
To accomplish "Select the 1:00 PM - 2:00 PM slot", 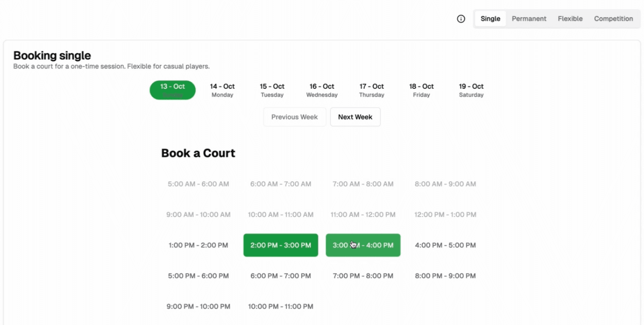I will click(x=198, y=245).
